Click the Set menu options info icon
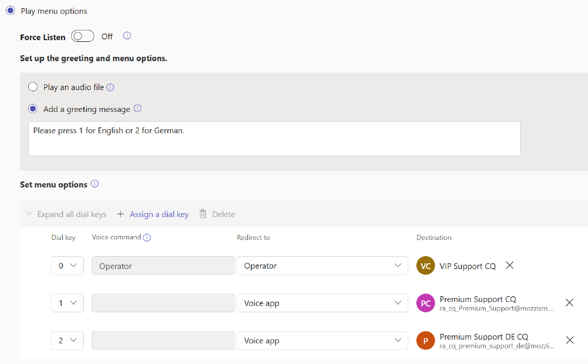The image size is (588, 364). pos(95,184)
